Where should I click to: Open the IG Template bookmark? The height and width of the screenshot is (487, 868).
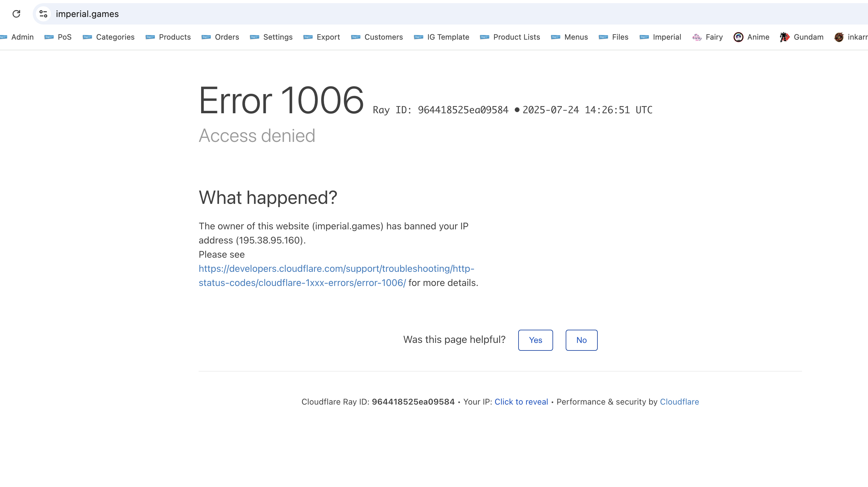pyautogui.click(x=442, y=37)
